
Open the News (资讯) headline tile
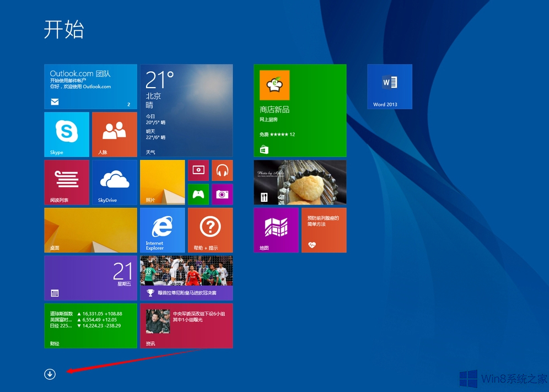[x=186, y=326]
